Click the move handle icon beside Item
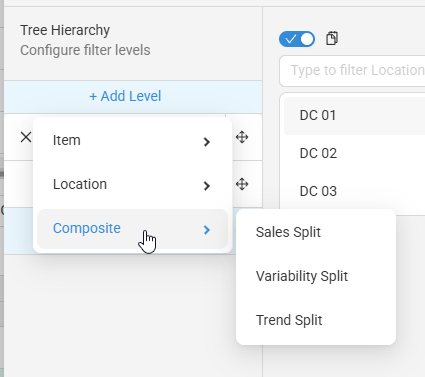Viewport: 425px width, 377px height. pyautogui.click(x=242, y=137)
